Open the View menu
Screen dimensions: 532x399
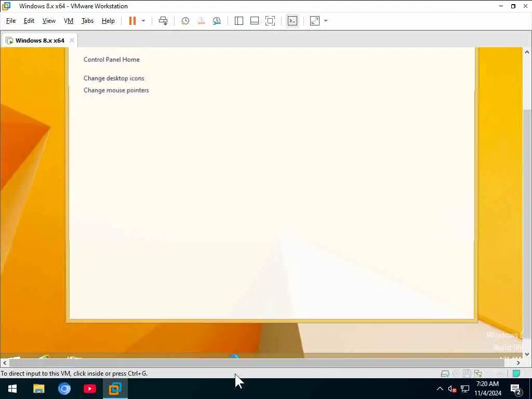pos(49,21)
